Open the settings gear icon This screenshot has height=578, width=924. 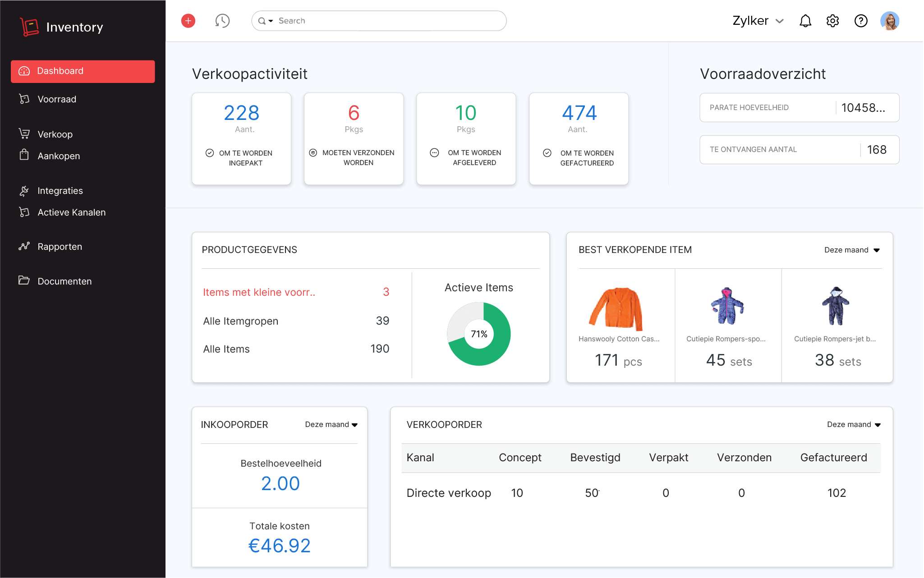point(832,21)
